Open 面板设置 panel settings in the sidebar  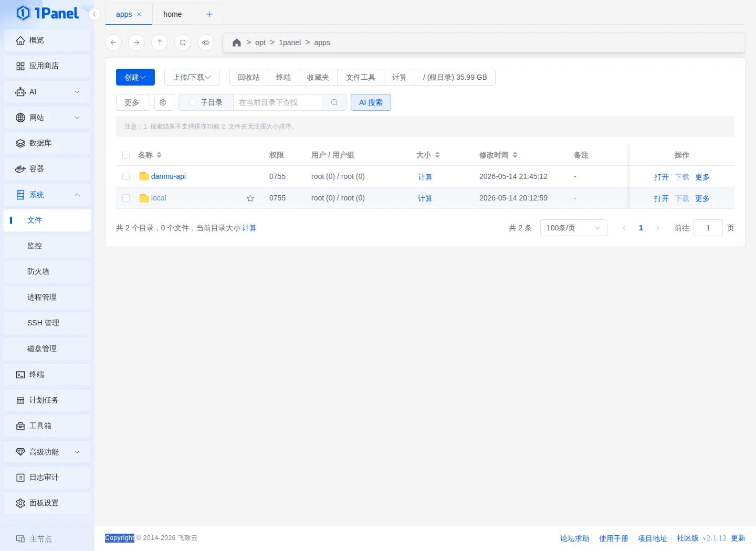click(47, 503)
